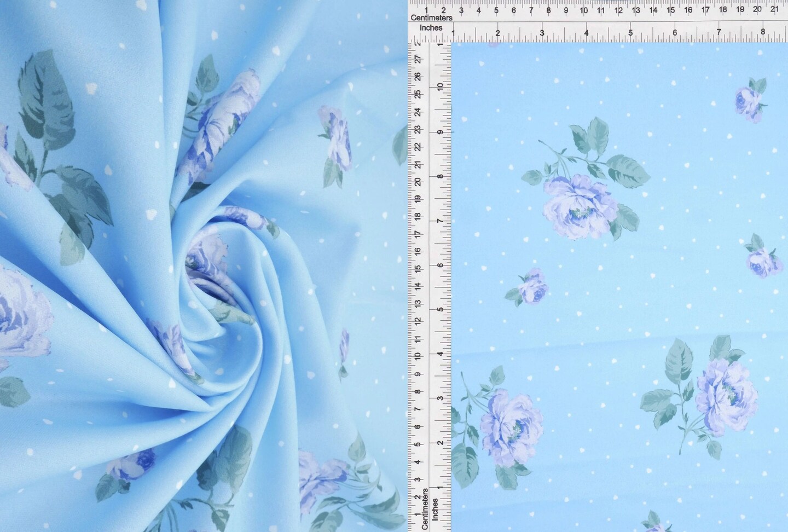Click the number 21 on the centimeter ruler
This screenshot has width=788, height=532.
pos(775,9)
